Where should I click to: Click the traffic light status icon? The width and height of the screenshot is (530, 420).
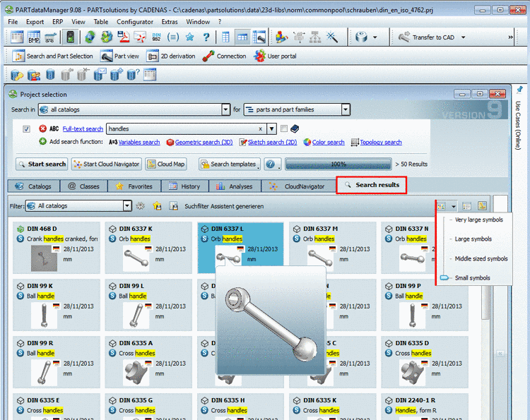click(x=70, y=37)
